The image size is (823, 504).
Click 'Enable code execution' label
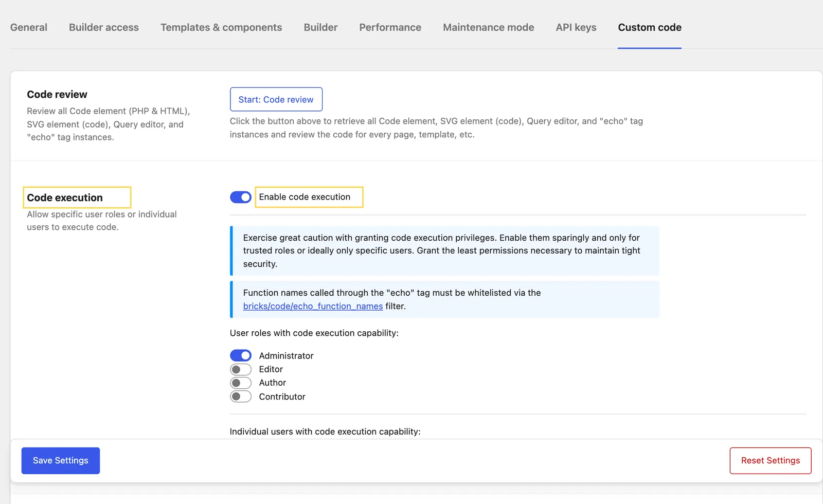(x=305, y=197)
